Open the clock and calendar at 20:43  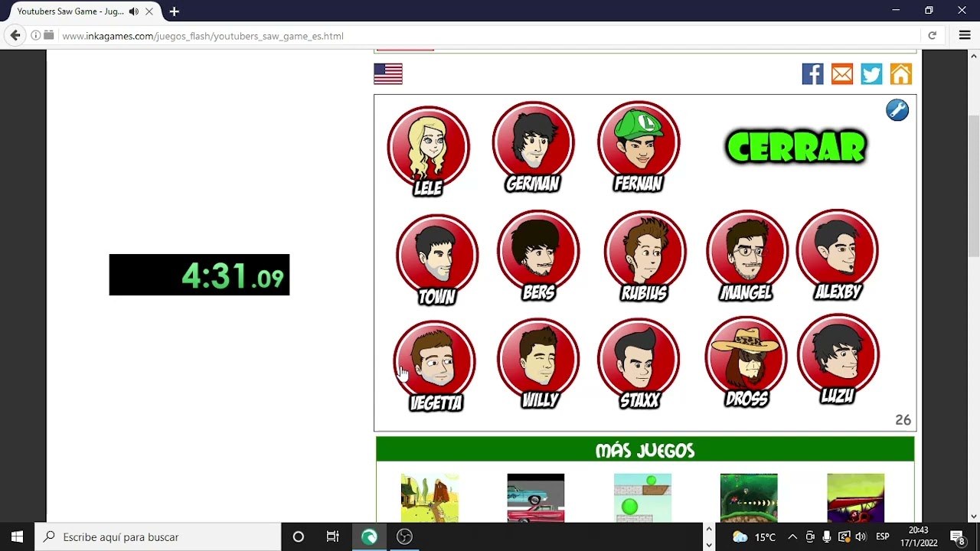pyautogui.click(x=919, y=536)
